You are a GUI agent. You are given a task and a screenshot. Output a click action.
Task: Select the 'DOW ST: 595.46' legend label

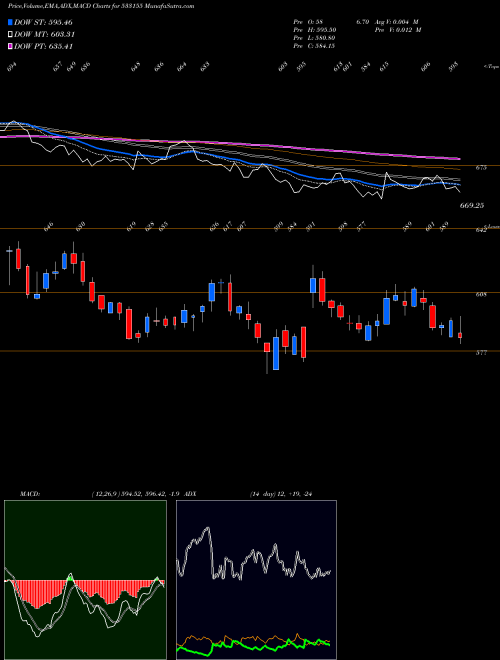pos(43,22)
